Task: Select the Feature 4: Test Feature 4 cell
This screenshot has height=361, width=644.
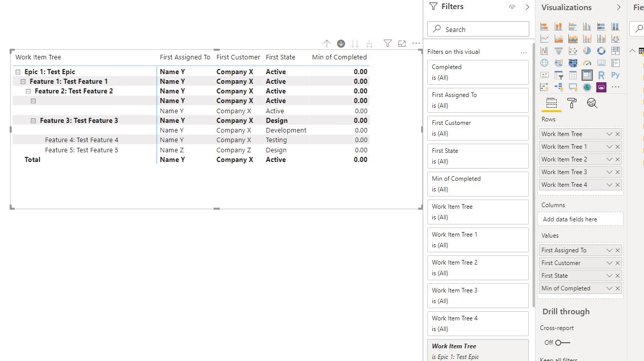Action: click(x=82, y=140)
